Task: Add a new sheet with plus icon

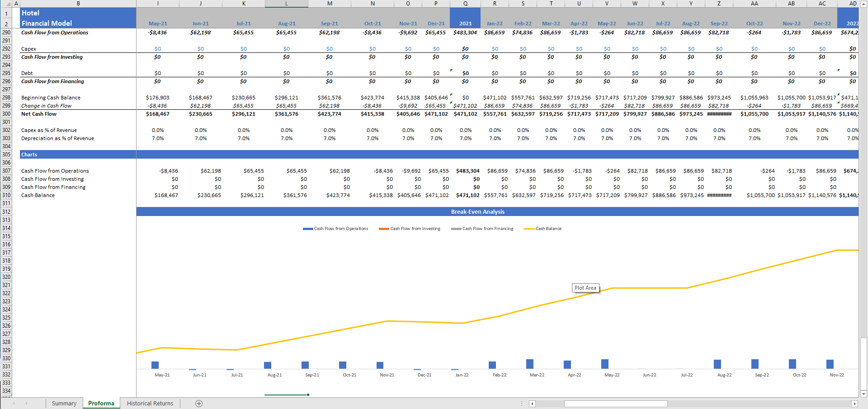Action: point(199,404)
